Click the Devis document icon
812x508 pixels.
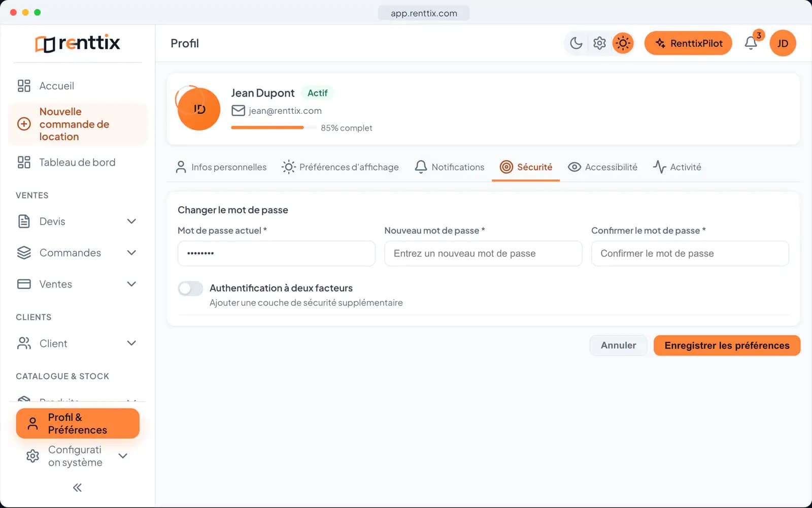pos(24,221)
